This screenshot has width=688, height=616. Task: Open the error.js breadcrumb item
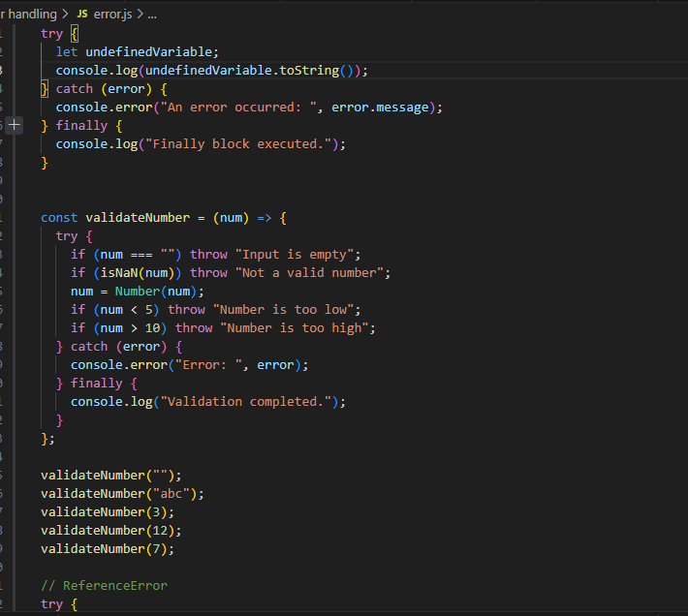pyautogui.click(x=112, y=14)
